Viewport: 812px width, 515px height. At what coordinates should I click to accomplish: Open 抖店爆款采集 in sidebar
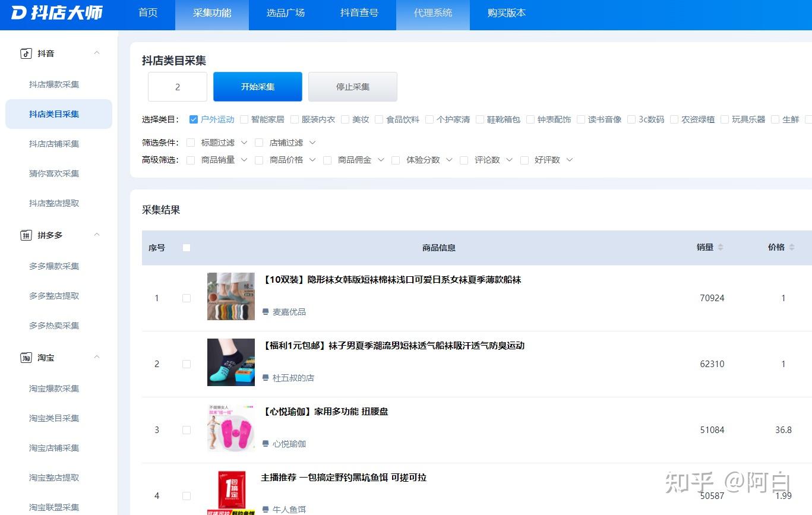[x=54, y=84]
